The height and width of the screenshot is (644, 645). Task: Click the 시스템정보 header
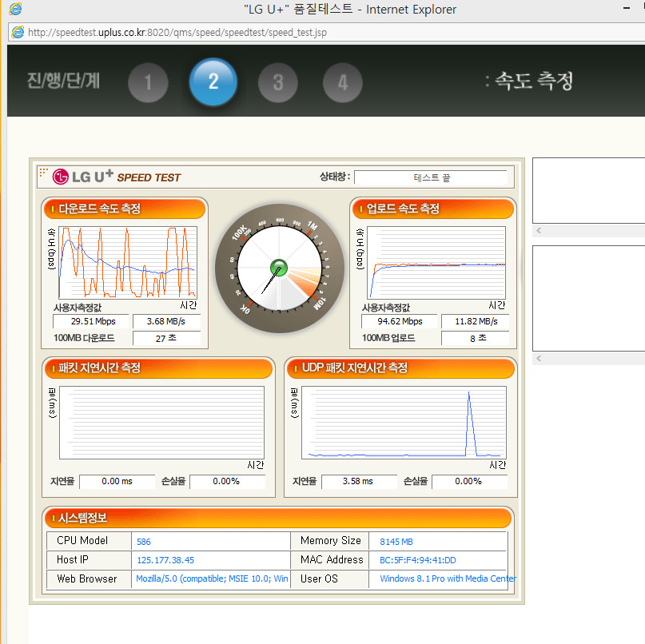278,518
